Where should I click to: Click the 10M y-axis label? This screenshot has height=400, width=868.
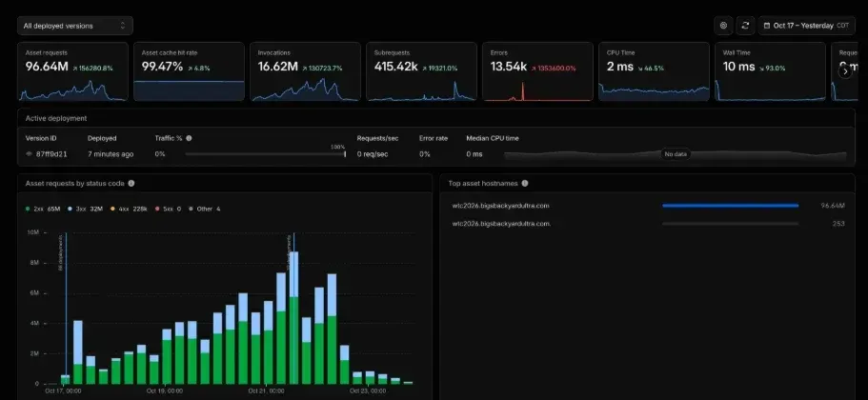click(32, 233)
